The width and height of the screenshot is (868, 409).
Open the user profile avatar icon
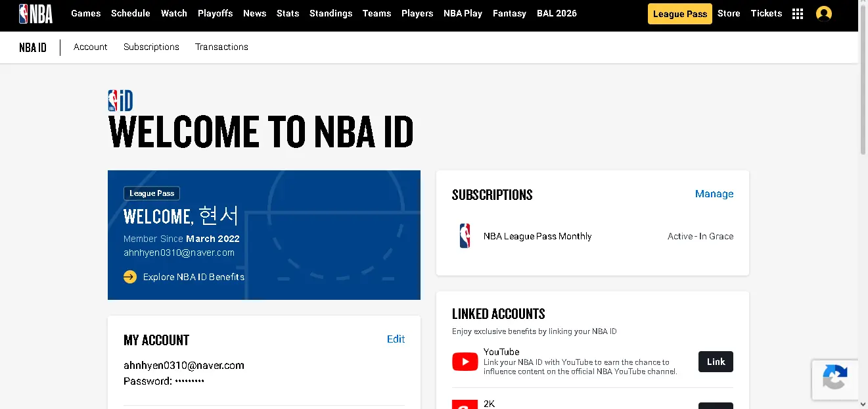point(824,14)
